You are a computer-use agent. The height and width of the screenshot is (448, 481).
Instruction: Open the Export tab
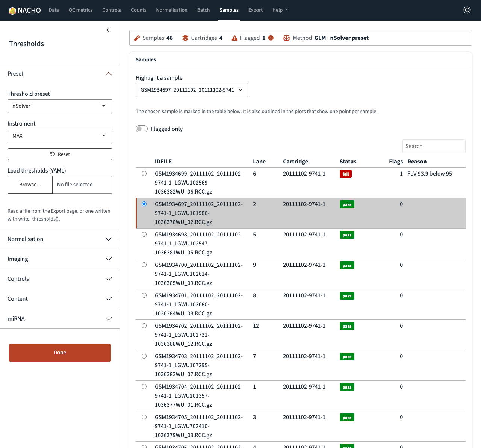point(255,10)
